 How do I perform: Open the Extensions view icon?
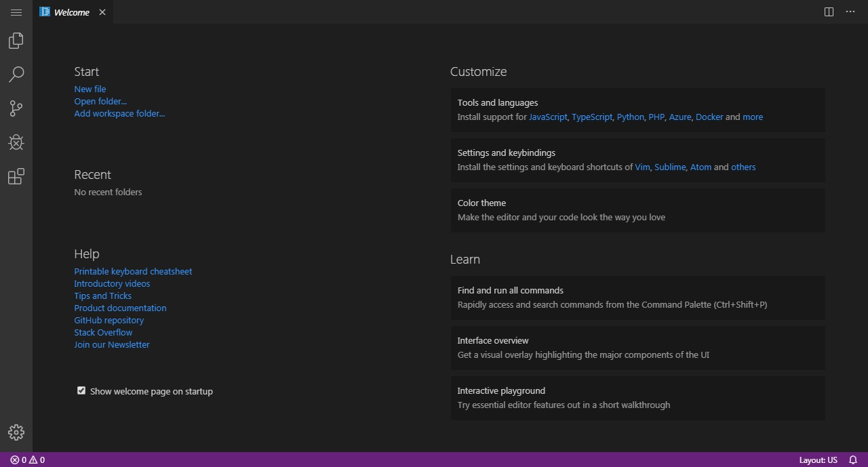[16, 177]
